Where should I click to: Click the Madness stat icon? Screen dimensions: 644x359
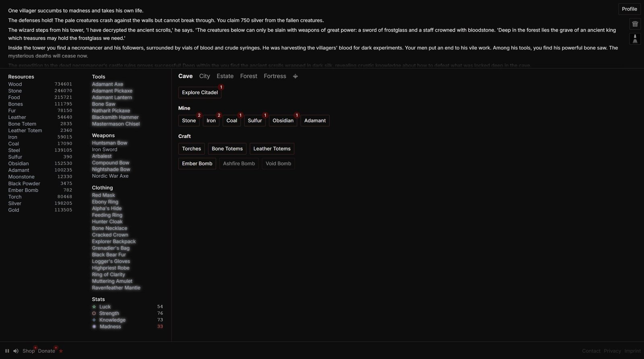[x=94, y=327]
